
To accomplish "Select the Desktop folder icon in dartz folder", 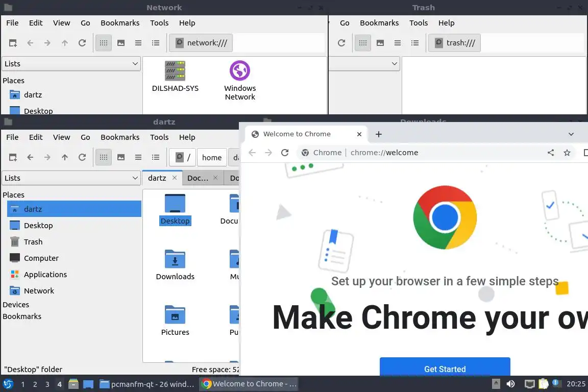I will [175, 210].
